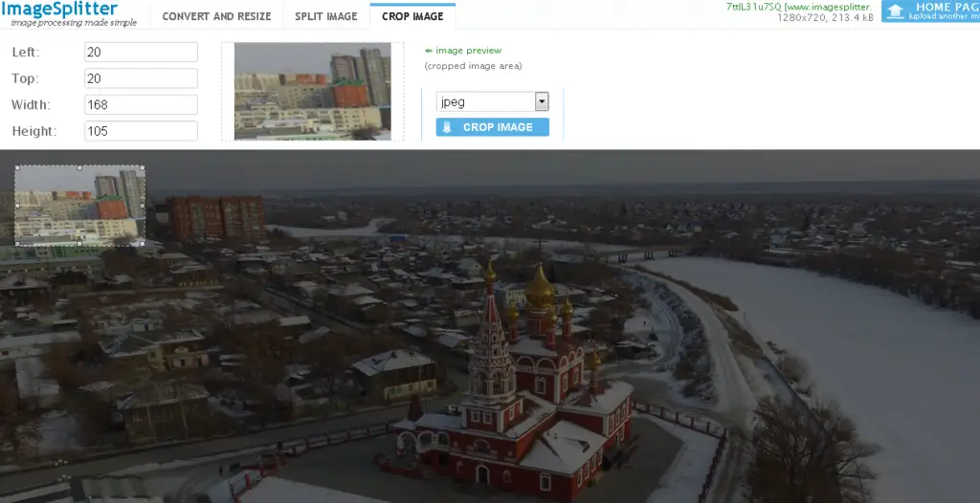
Task: Open the Split Image tab
Action: pos(325,16)
